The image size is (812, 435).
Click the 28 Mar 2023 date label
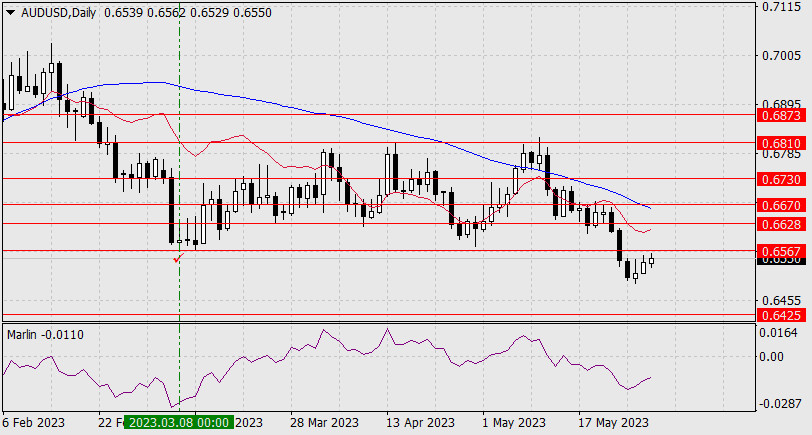[x=324, y=423]
